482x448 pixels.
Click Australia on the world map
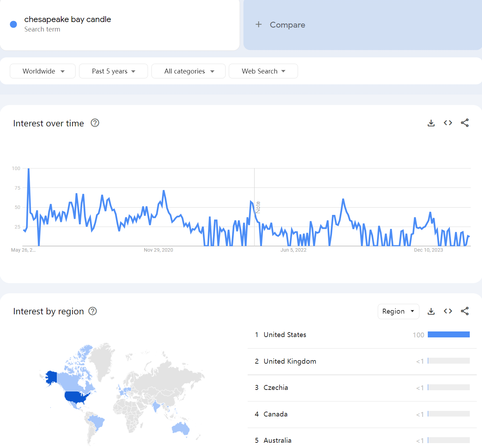(180, 428)
